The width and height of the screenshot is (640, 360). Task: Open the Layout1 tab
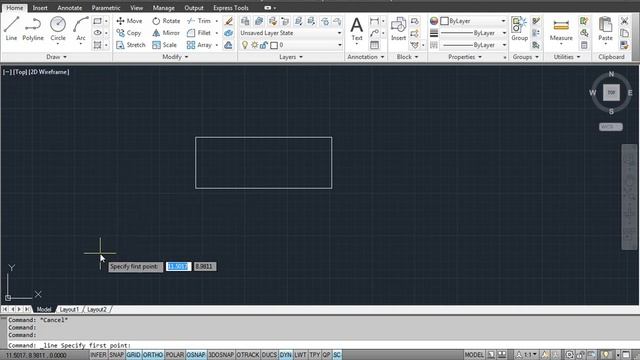69,309
